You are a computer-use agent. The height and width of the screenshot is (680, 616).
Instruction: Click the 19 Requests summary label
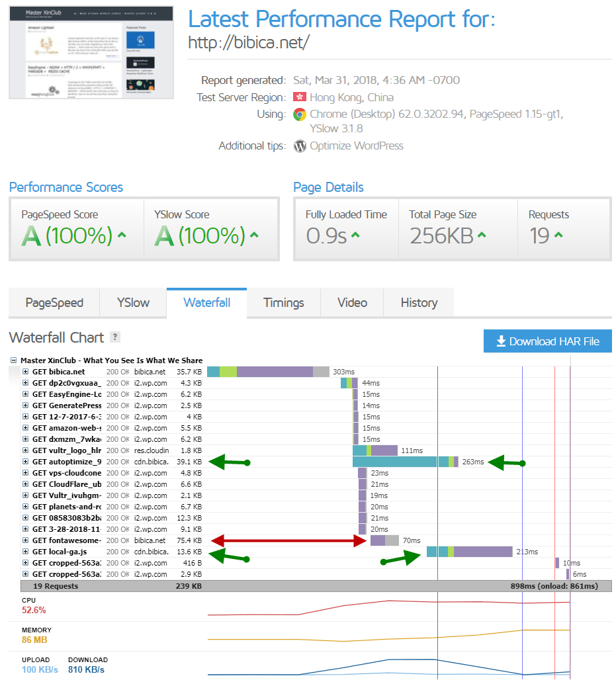tap(56, 586)
